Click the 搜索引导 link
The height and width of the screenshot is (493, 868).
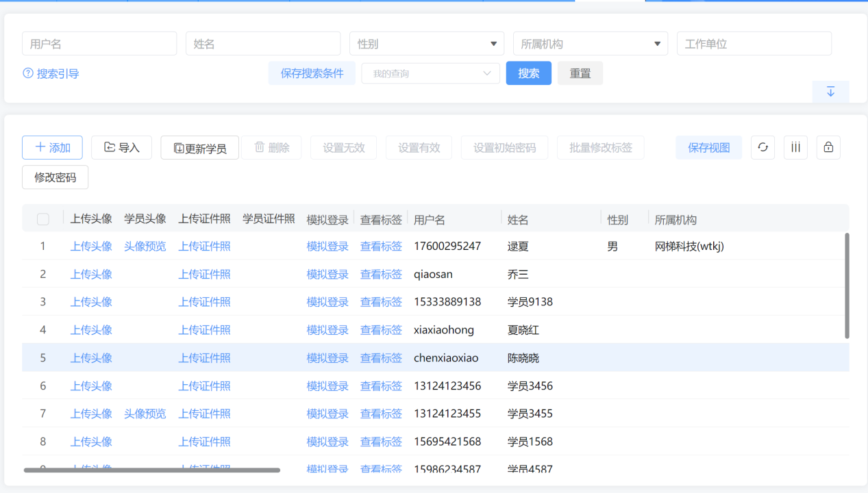pos(58,74)
